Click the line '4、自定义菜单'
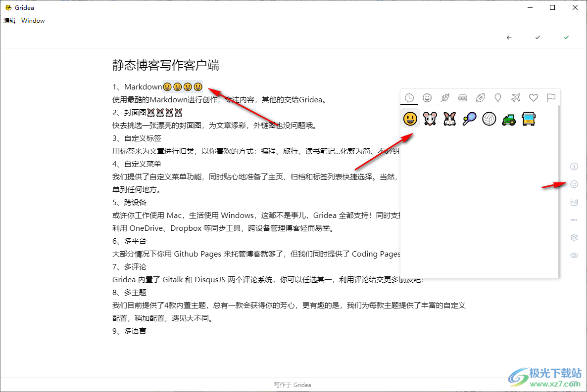Image resolution: width=587 pixels, height=392 pixels. (137, 164)
